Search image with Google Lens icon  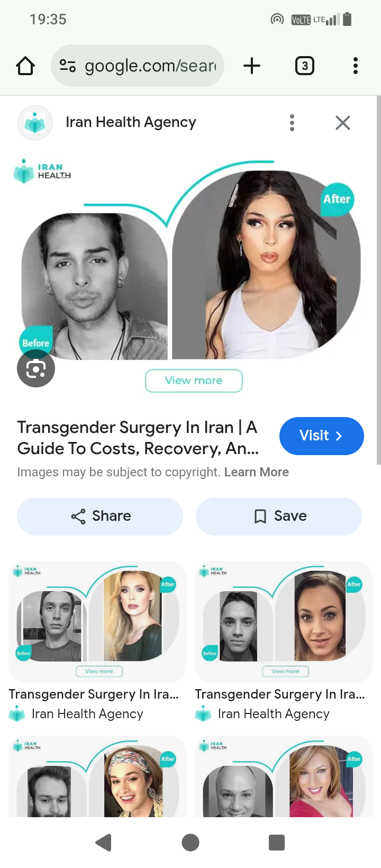click(36, 368)
